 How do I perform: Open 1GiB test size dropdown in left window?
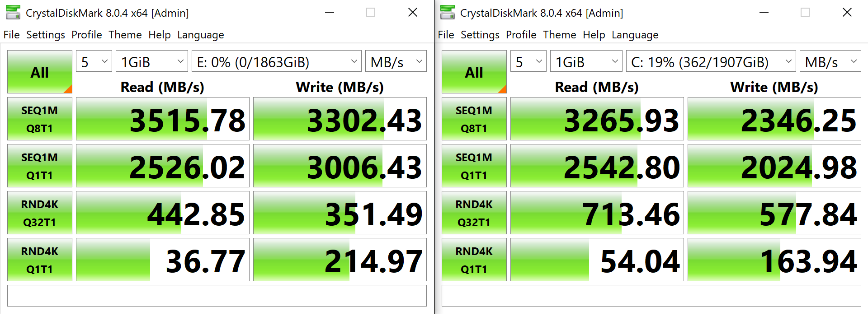pos(152,61)
